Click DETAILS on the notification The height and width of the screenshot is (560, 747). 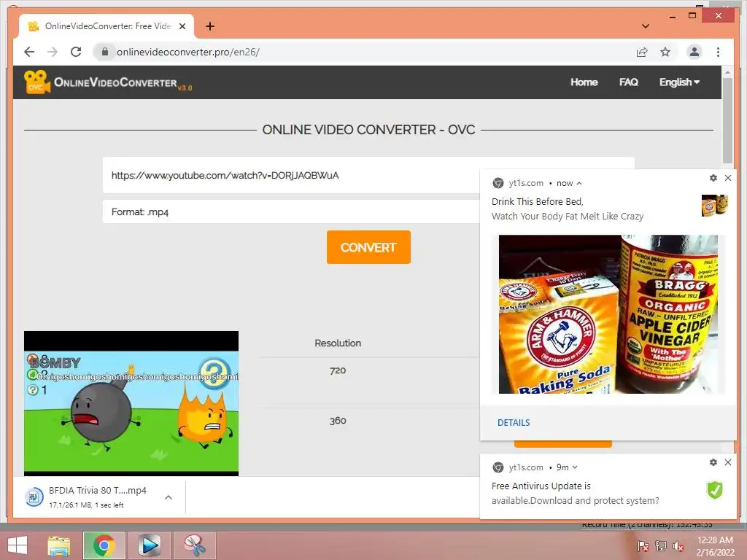[x=514, y=422]
